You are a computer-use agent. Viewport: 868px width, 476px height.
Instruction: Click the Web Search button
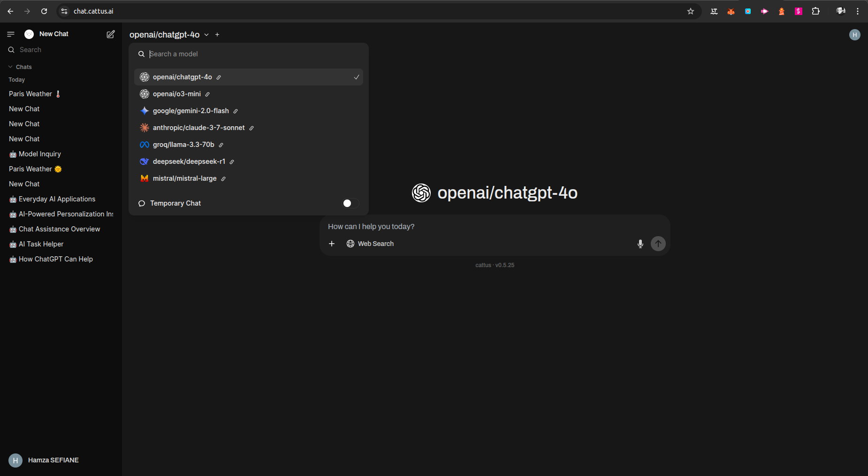tap(370, 244)
